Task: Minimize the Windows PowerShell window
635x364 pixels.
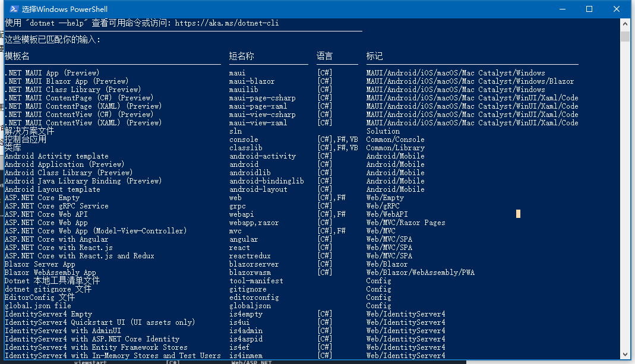Action: pyautogui.click(x=562, y=9)
